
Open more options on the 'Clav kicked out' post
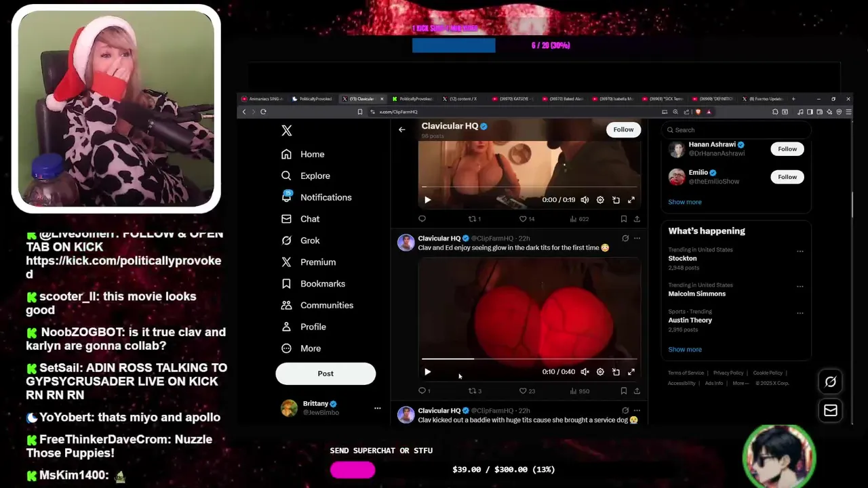[637, 411]
